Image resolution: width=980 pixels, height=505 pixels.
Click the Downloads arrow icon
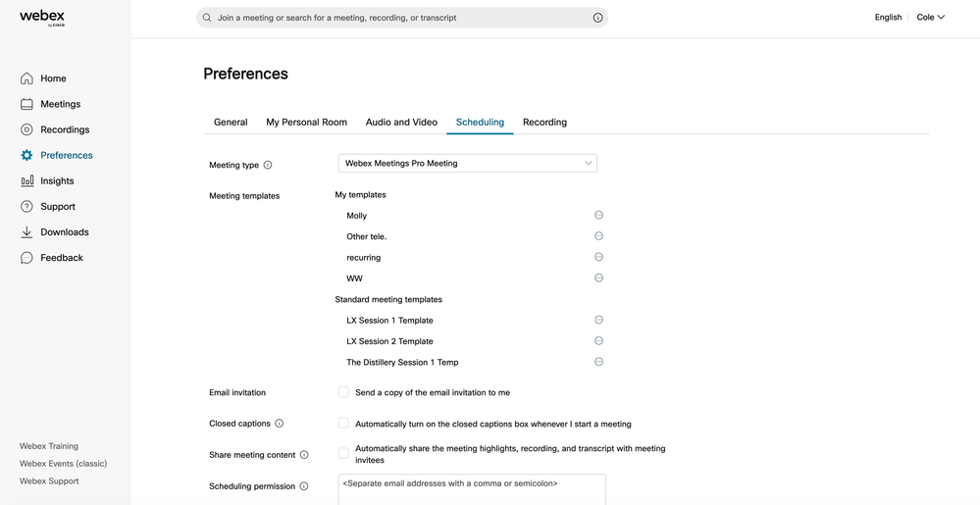point(26,231)
